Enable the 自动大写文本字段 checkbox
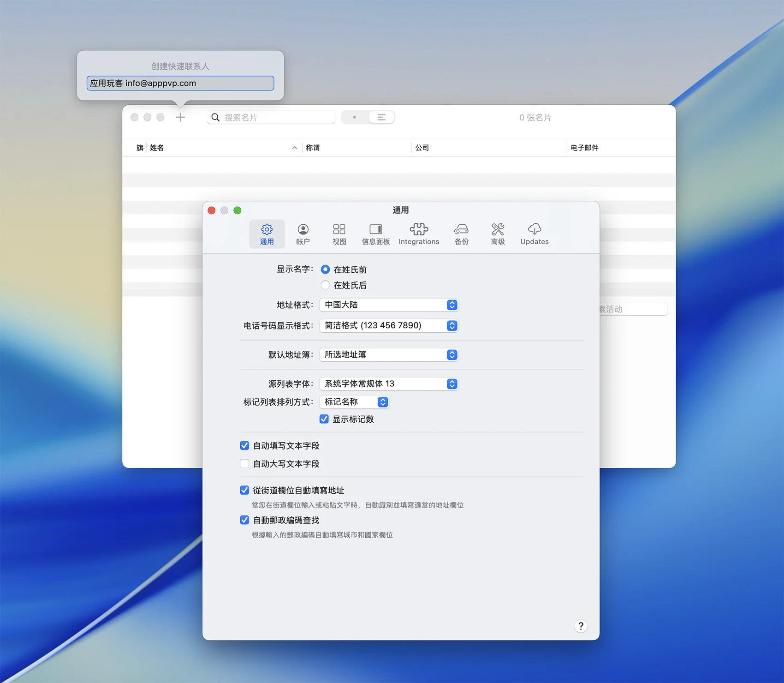Screen dimensions: 784x683 pos(244,464)
